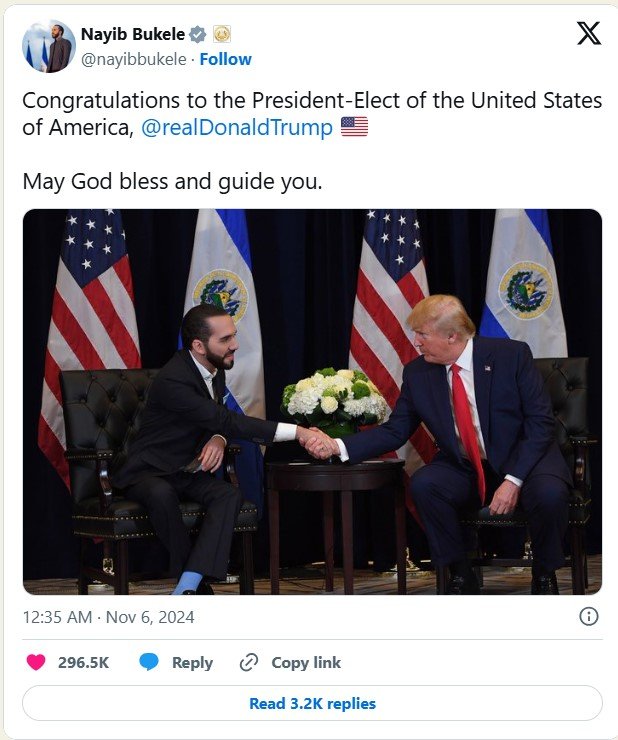Click the pink heart like icon

pyautogui.click(x=36, y=662)
